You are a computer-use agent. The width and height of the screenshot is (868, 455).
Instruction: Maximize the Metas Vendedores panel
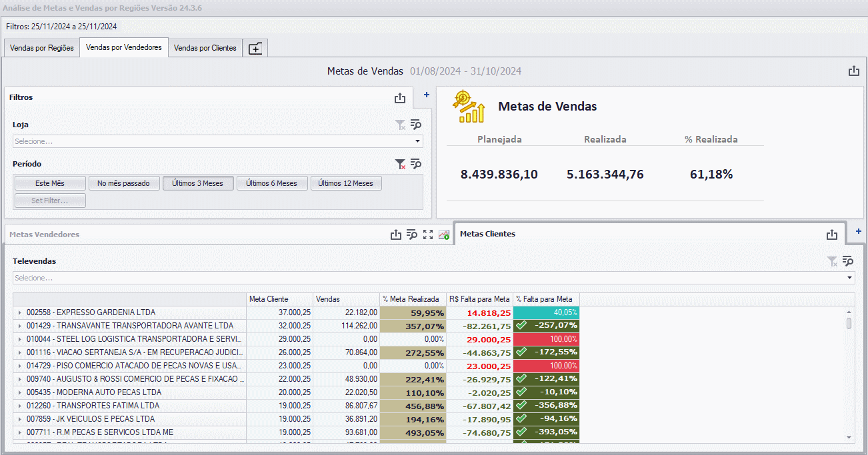428,234
